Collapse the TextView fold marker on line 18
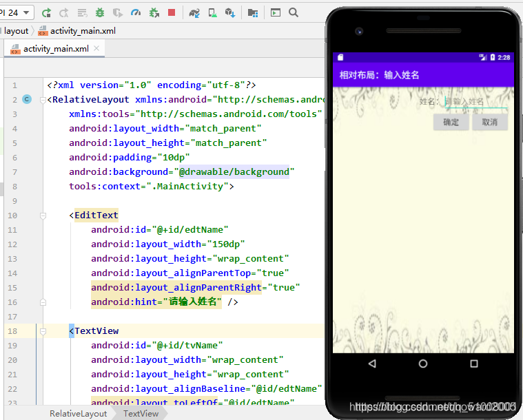Viewport: 523px width, 420px height. click(43, 331)
